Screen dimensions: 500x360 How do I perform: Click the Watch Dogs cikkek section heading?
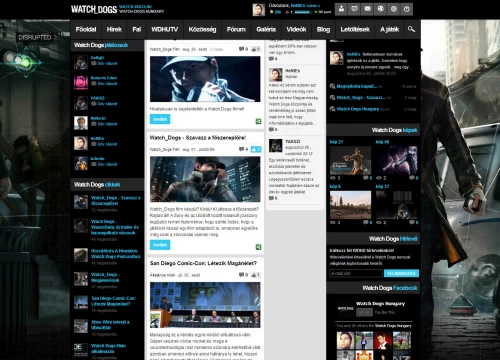(x=97, y=185)
